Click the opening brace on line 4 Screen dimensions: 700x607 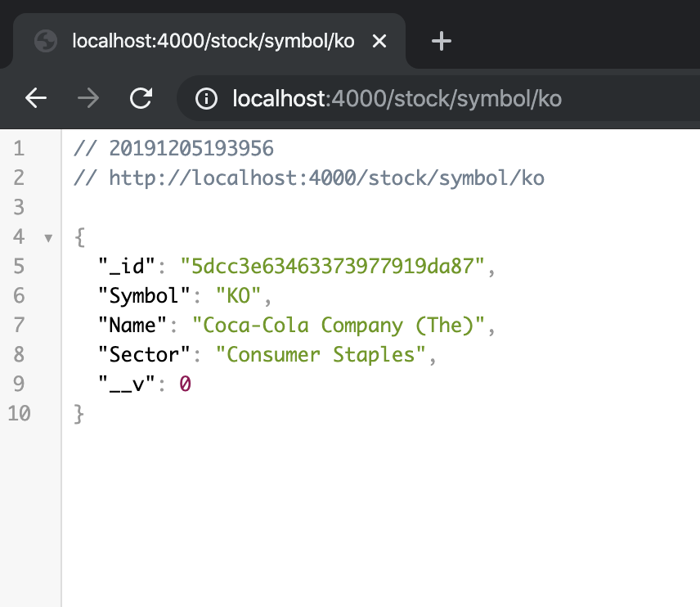79,237
